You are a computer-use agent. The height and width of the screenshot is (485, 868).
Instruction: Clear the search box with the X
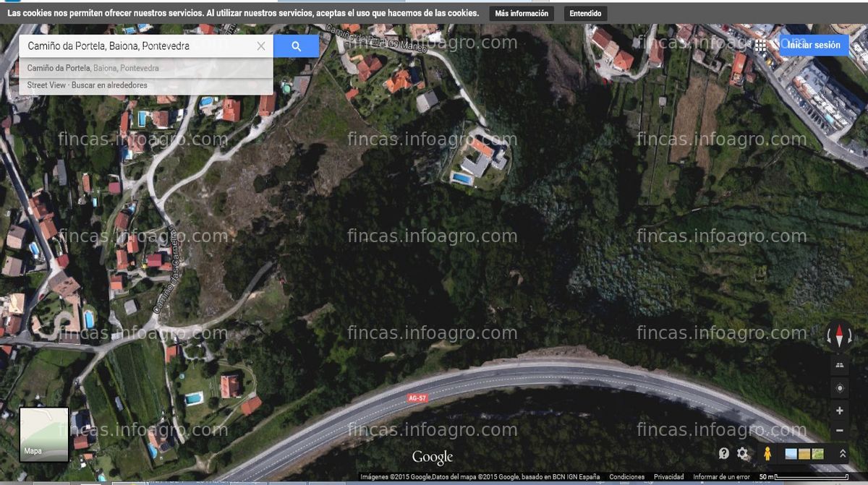[261, 46]
